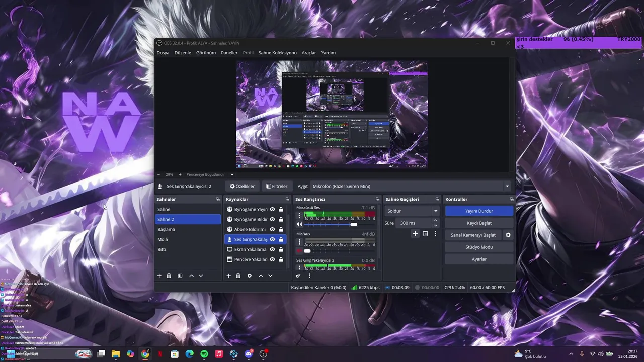The width and height of the screenshot is (644, 362).
Task: Decrease transition duration with down arrow
Action: click(436, 225)
